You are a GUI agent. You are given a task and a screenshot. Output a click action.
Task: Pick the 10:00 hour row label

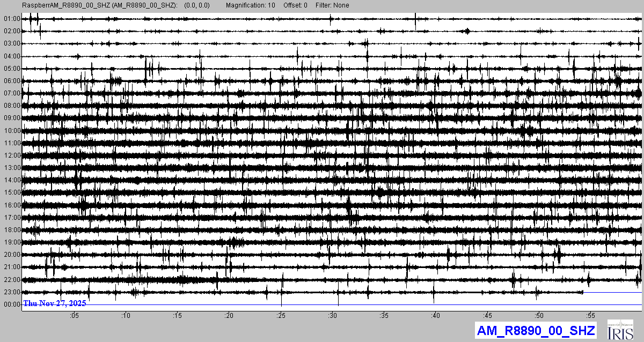[x=12, y=131]
